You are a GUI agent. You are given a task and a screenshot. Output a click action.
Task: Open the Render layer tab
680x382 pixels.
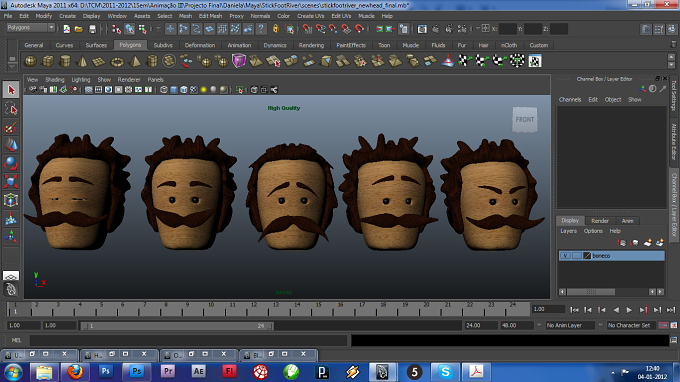600,221
